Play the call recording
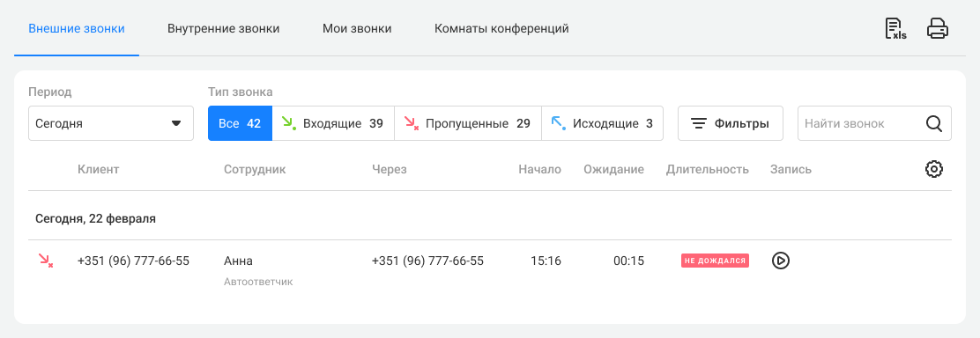The width and height of the screenshot is (980, 338). pos(781,261)
